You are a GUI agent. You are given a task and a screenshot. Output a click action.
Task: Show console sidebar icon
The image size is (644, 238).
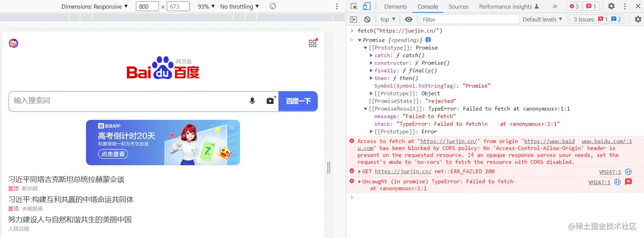(354, 19)
